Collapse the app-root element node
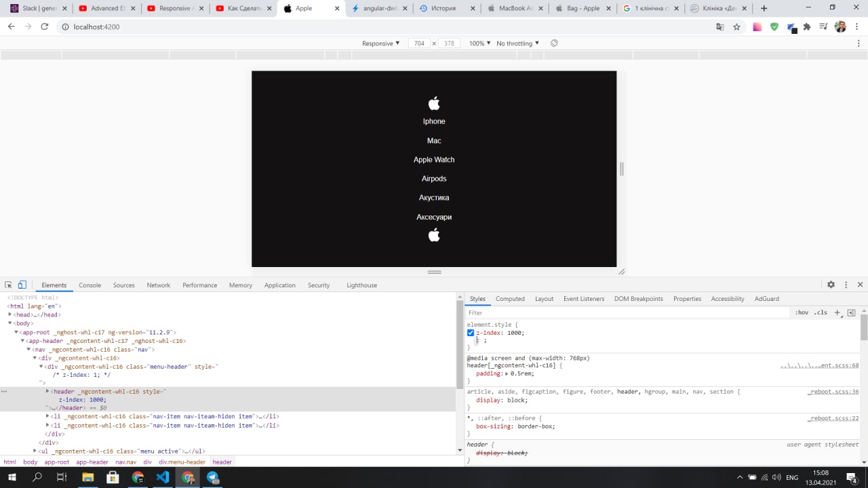 tap(17, 332)
